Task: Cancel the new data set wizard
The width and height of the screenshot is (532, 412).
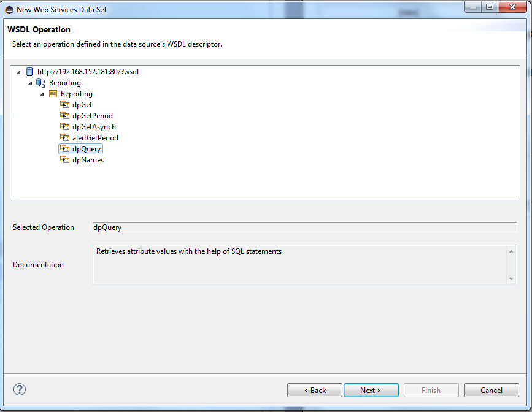Action: pyautogui.click(x=491, y=391)
